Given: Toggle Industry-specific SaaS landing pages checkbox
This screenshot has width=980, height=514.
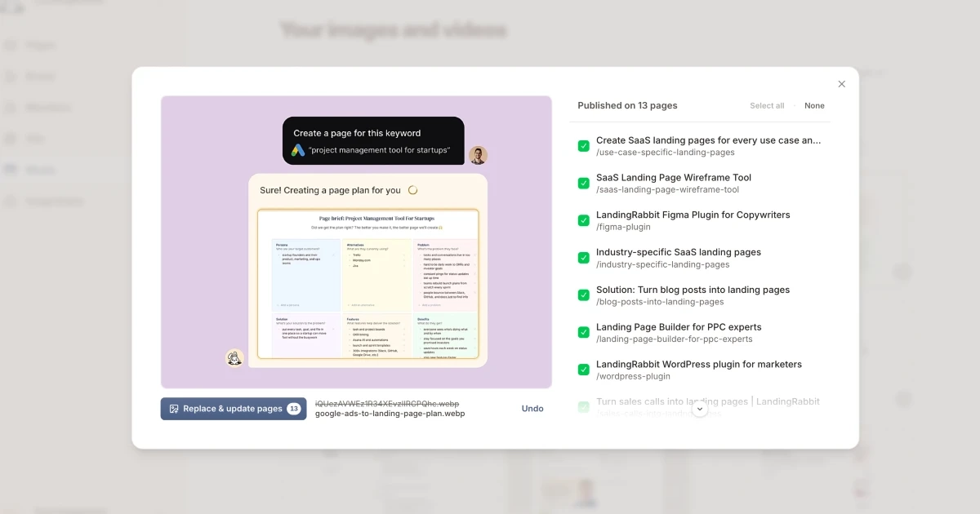Looking at the screenshot, I should 584,258.
